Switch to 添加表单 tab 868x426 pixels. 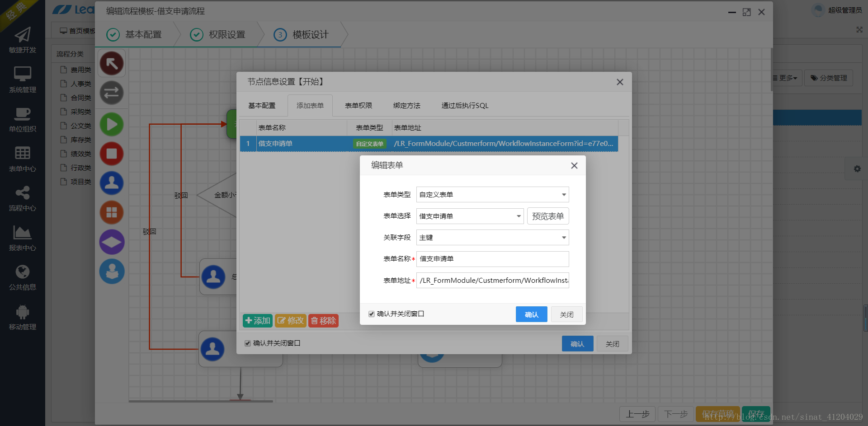[x=310, y=106]
